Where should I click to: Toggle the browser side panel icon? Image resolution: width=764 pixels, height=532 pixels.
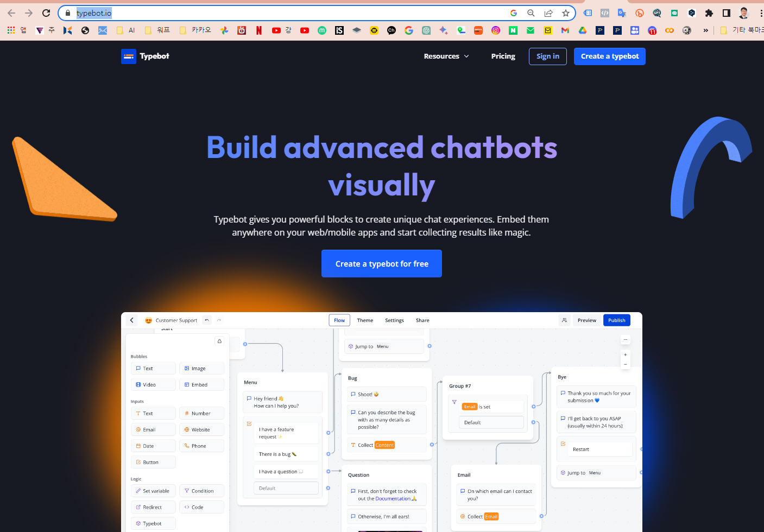point(727,13)
